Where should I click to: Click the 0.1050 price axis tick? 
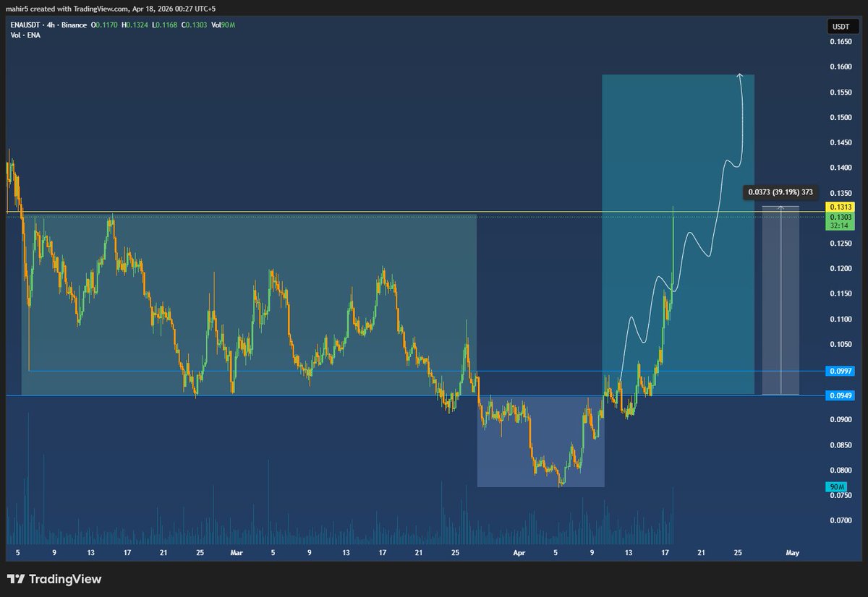(x=841, y=345)
